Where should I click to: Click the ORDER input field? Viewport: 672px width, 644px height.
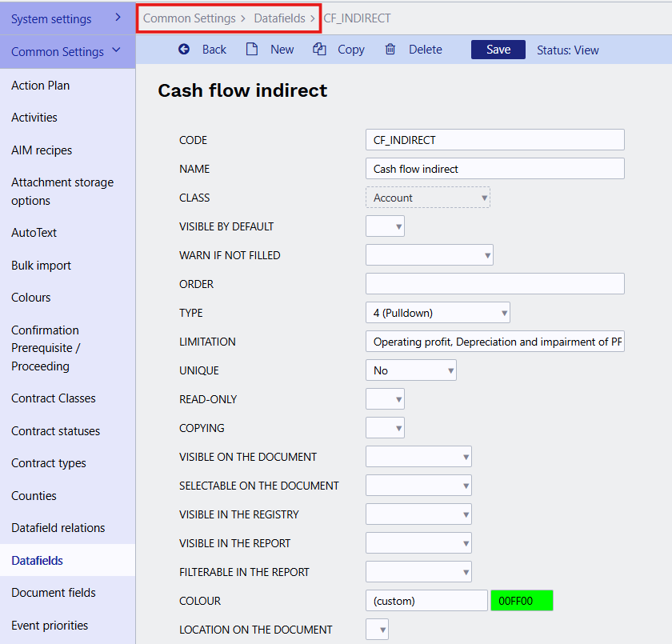point(494,284)
